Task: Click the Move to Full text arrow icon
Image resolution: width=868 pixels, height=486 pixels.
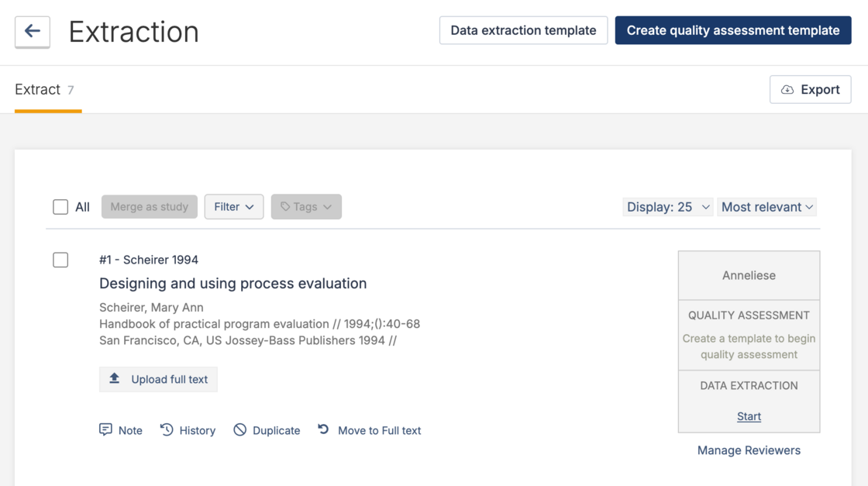Action: click(323, 429)
